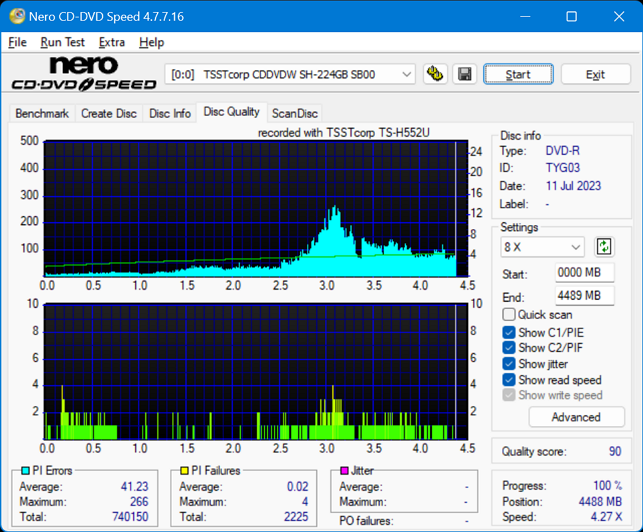This screenshot has width=643, height=532.
Task: Select the Disc Quality tab
Action: point(232,112)
